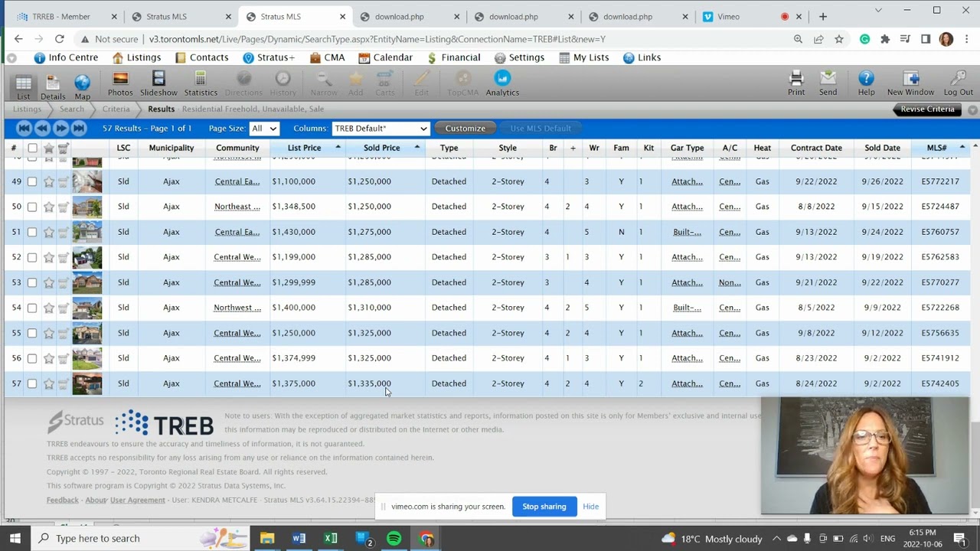Start the Slideshow toolbar icon

[x=158, y=84]
